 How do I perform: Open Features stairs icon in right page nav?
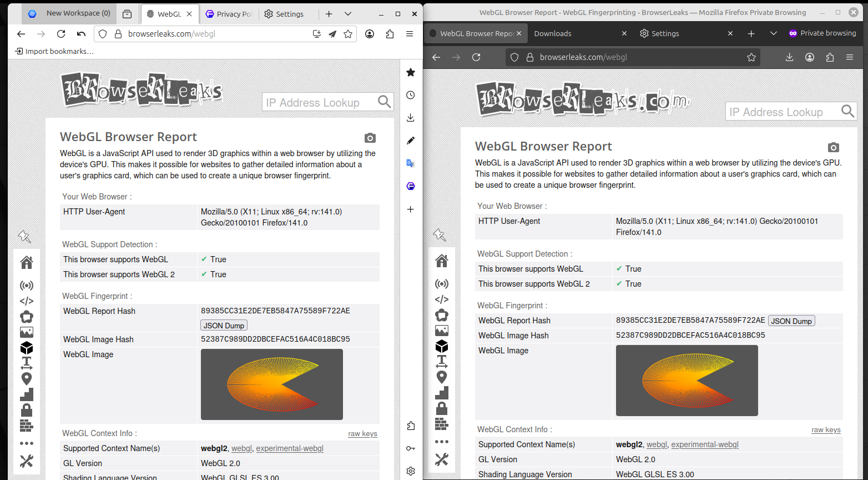(442, 393)
